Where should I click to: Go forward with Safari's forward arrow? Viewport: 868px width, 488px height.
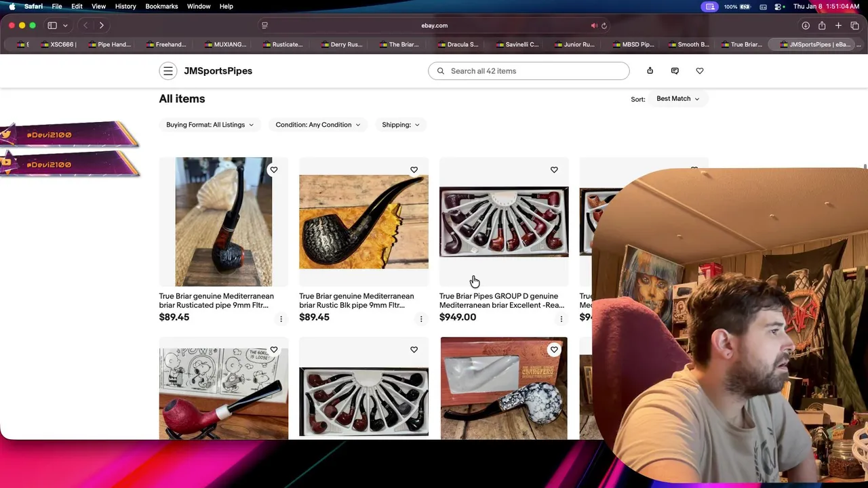point(102,26)
